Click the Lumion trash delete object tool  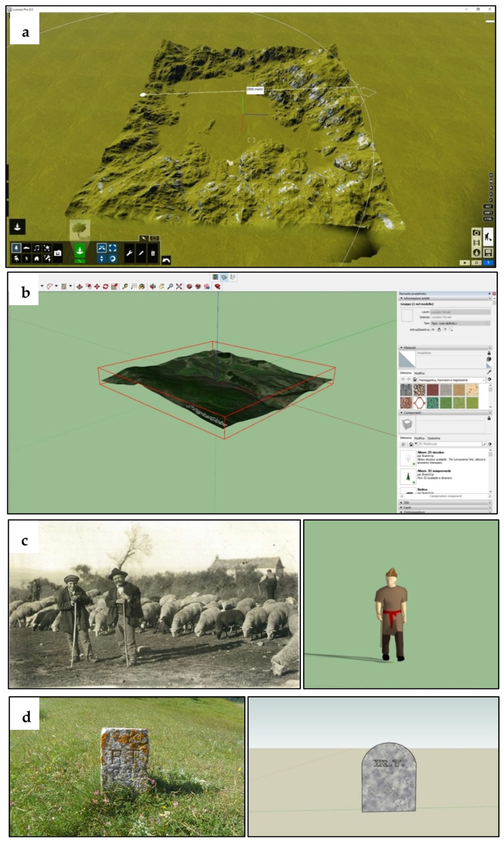[153, 253]
